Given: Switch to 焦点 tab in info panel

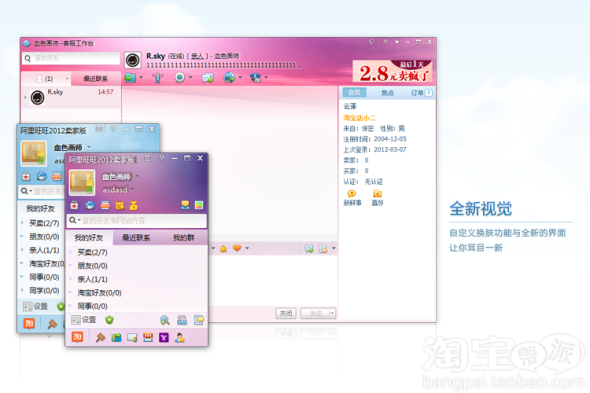Looking at the screenshot, I should tap(388, 93).
